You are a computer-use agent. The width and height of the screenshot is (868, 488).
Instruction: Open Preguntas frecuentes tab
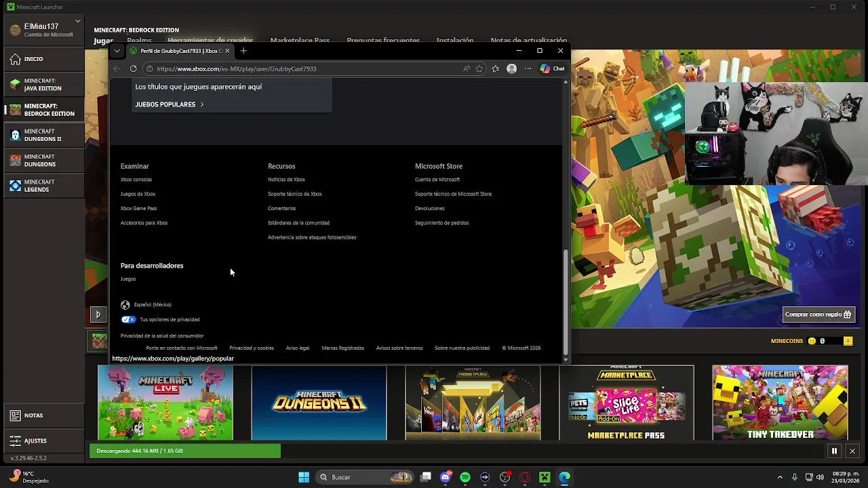click(x=383, y=41)
